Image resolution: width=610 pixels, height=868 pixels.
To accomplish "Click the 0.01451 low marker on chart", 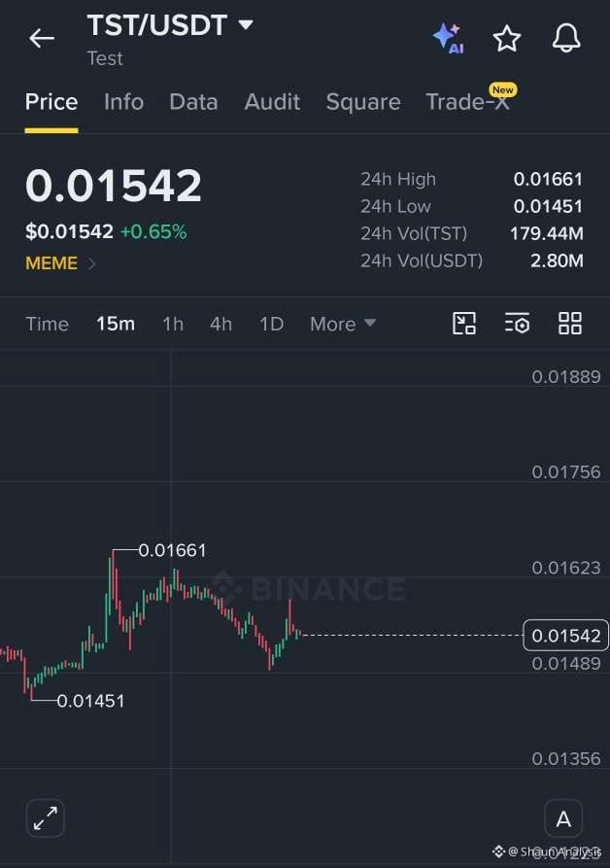I will (90, 701).
